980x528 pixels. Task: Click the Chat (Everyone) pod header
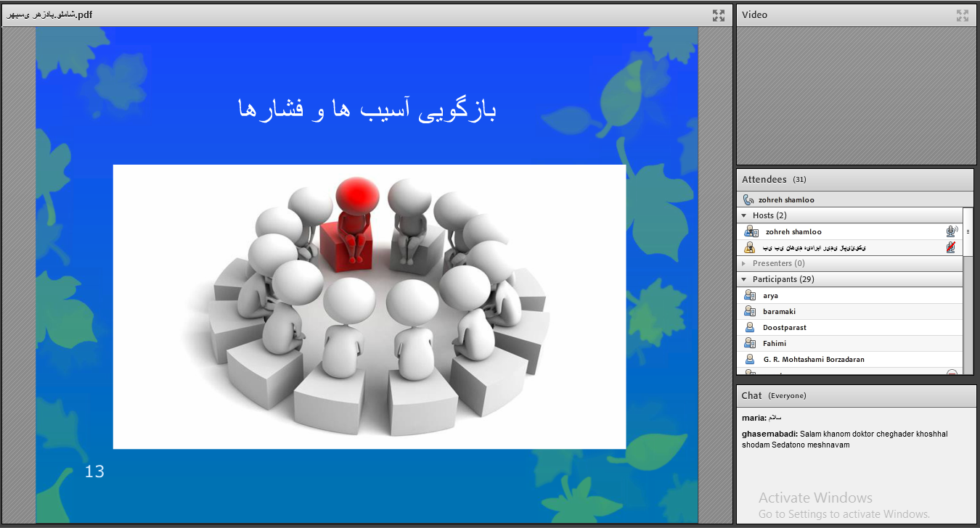point(774,396)
